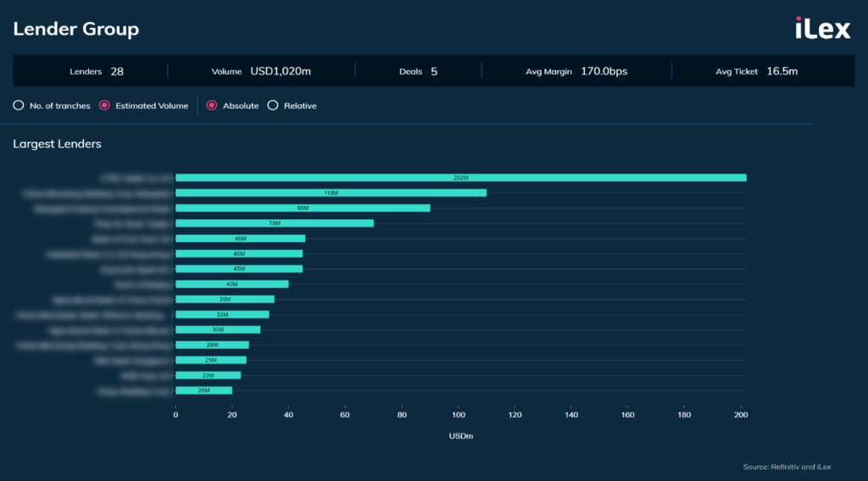Screen dimensions: 868x481
Task: Click the 30M lender bar
Action: point(218,330)
